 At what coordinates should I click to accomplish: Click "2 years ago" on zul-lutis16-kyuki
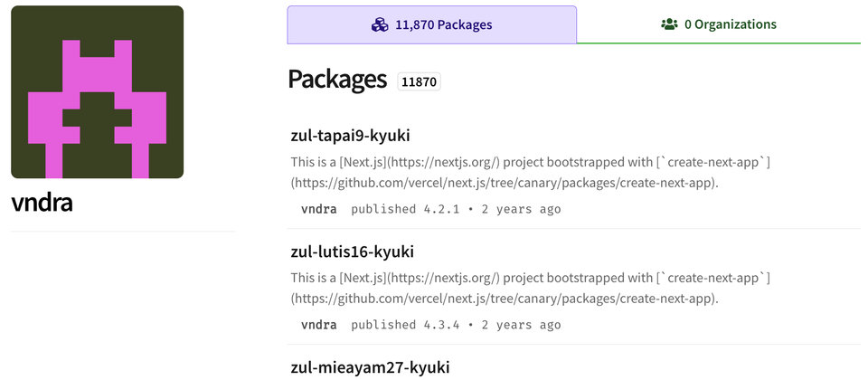(x=521, y=325)
